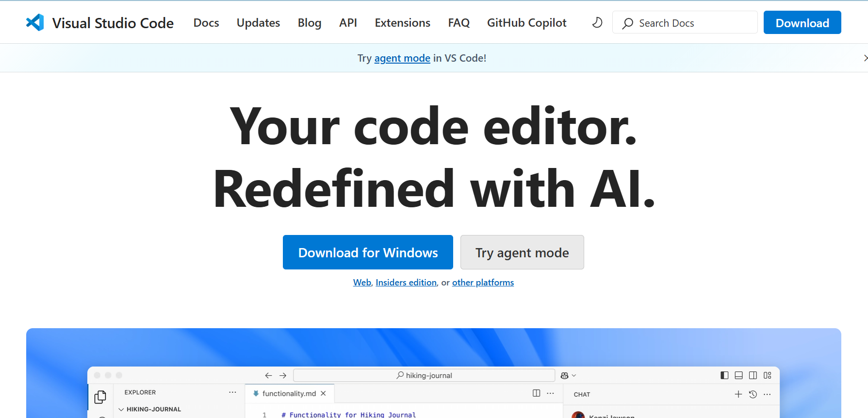Open the Insiders edition link

[406, 283]
